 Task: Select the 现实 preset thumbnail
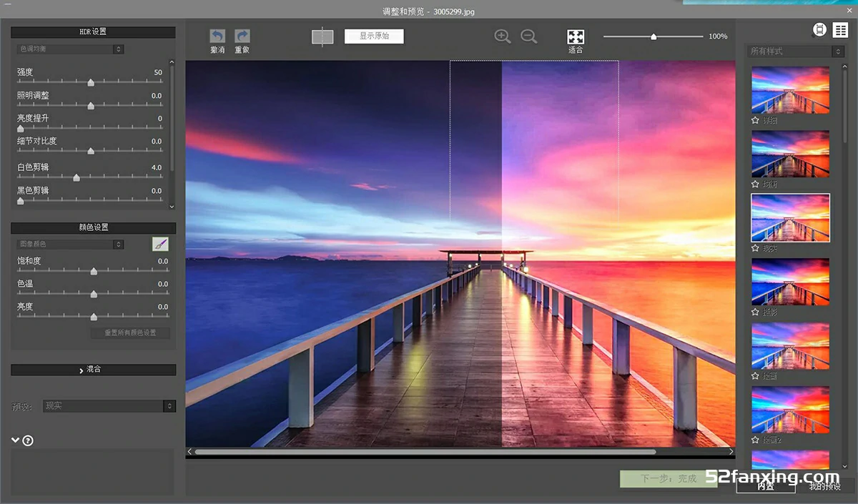pyautogui.click(x=790, y=218)
